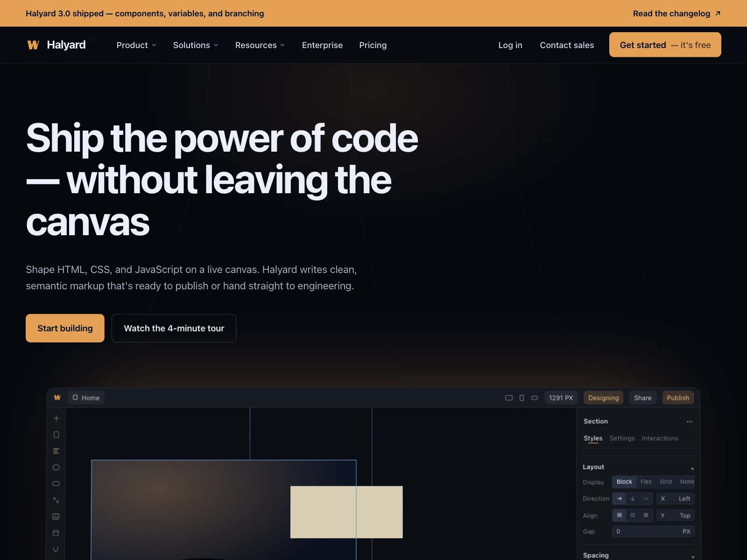Screen dimensions: 747x560
Task: Click the W logo in the editor toolbar
Action: pos(57,398)
